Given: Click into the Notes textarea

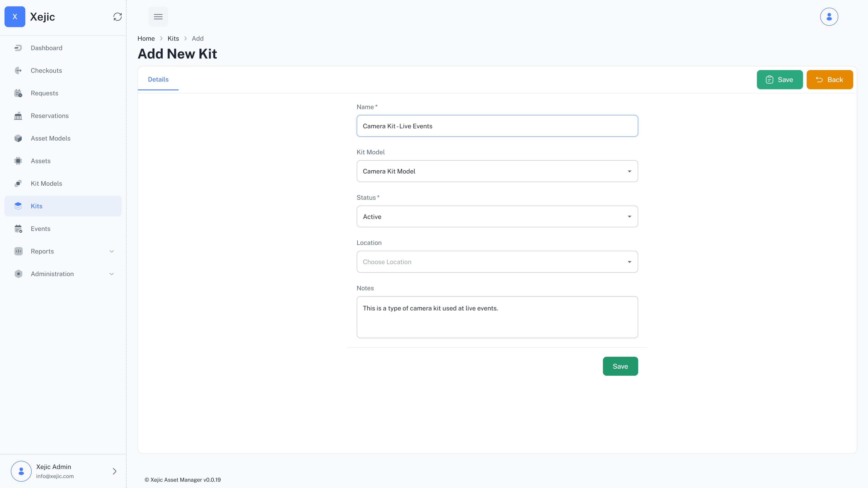Looking at the screenshot, I should (x=497, y=317).
